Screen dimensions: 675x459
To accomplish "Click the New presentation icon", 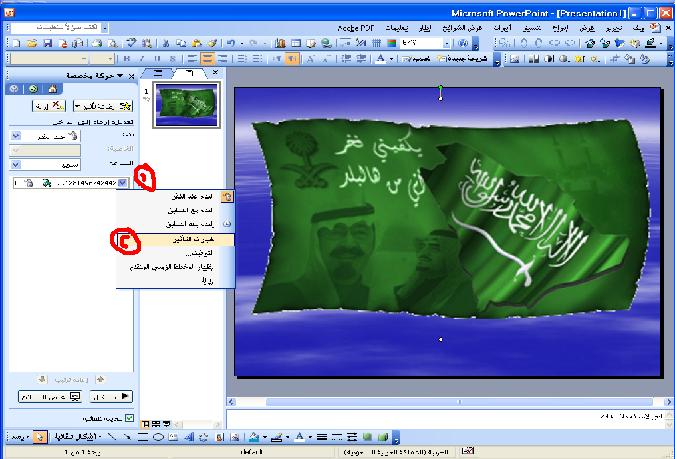I will coord(16,43).
